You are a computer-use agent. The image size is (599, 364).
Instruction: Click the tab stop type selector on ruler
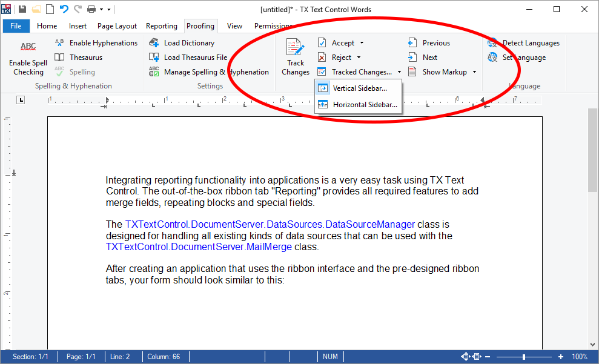(21, 100)
